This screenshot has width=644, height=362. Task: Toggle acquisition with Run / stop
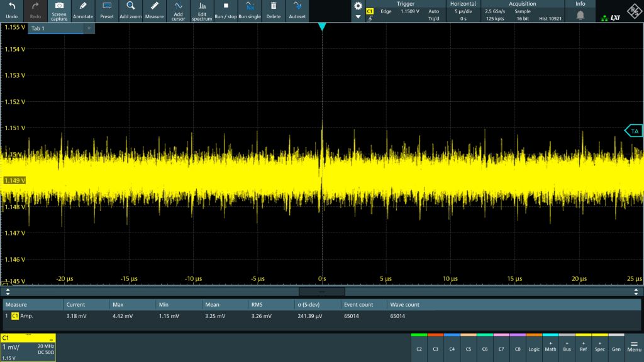click(226, 10)
